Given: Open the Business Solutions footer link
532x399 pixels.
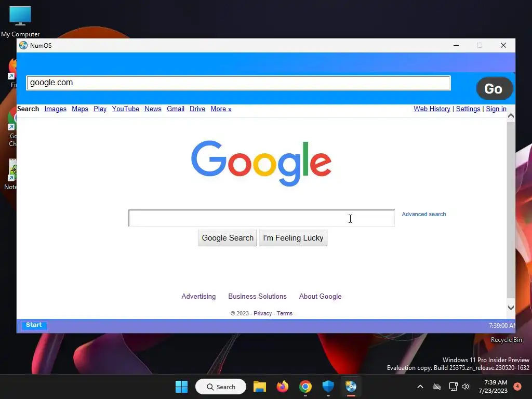Looking at the screenshot, I should tap(257, 296).
